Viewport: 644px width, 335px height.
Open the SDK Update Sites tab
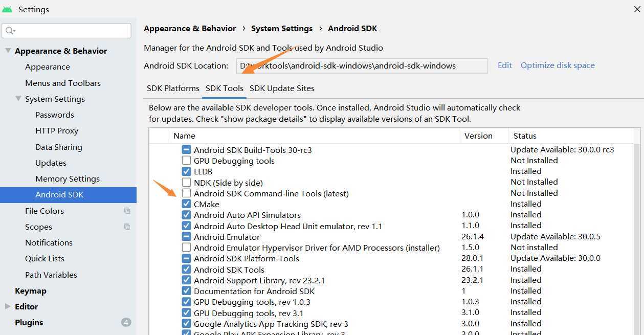coord(282,88)
